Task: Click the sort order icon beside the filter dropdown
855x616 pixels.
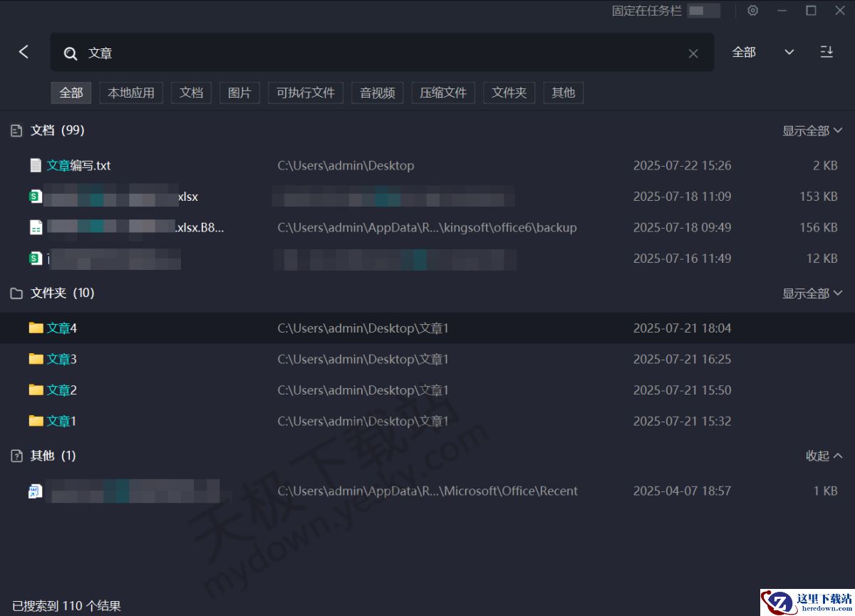Action: click(x=826, y=52)
